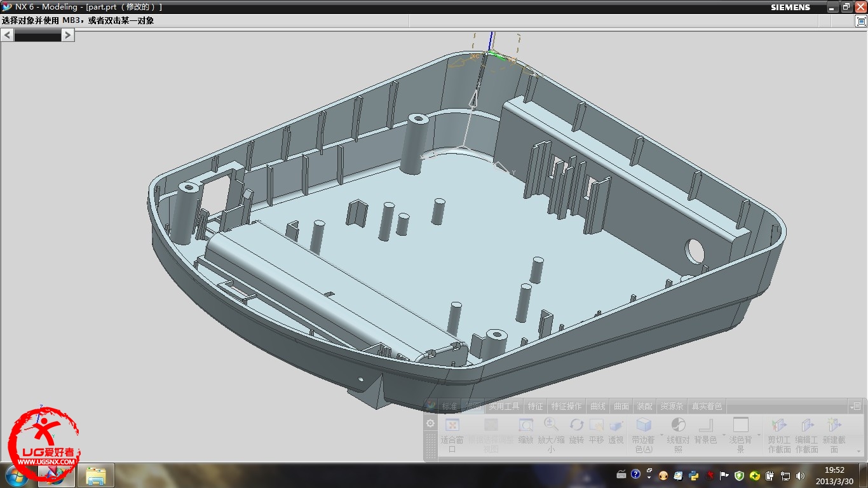Screen dimensions: 868x488
Task: Open the 特征操作 tab
Action: pos(566,406)
